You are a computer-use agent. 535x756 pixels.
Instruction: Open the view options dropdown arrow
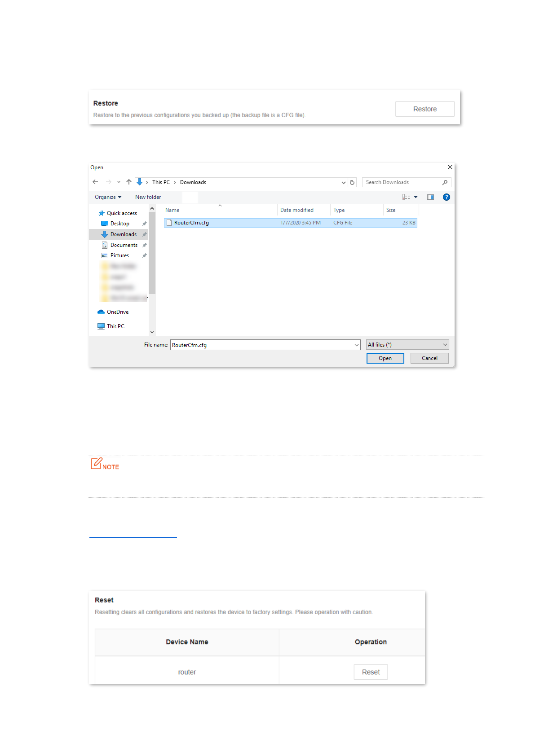pos(416,197)
